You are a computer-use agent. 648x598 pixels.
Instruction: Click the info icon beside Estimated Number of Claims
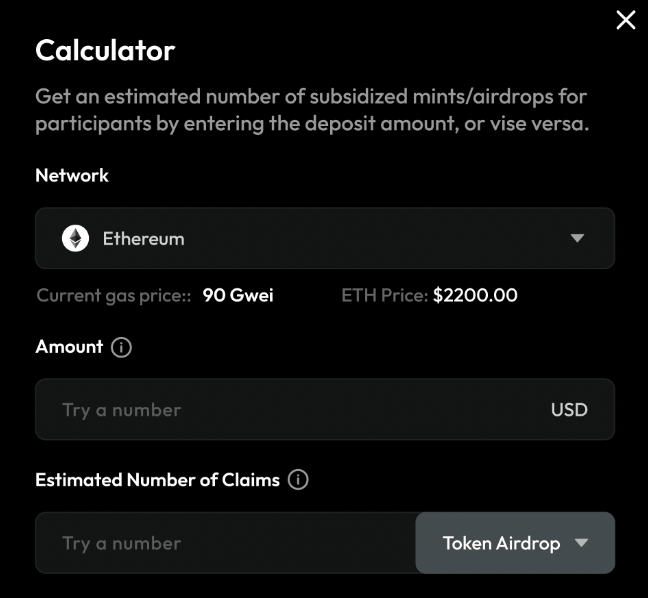[x=298, y=480]
